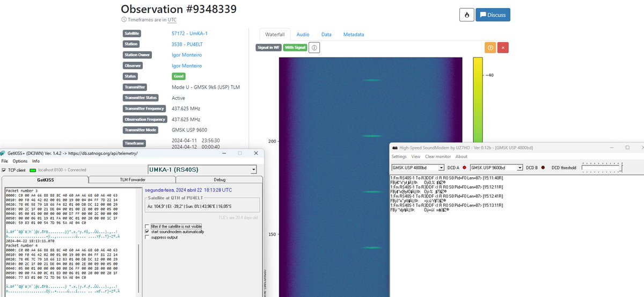The image size is (644, 297).
Task: Click the red X vetting button
Action: 503,47
